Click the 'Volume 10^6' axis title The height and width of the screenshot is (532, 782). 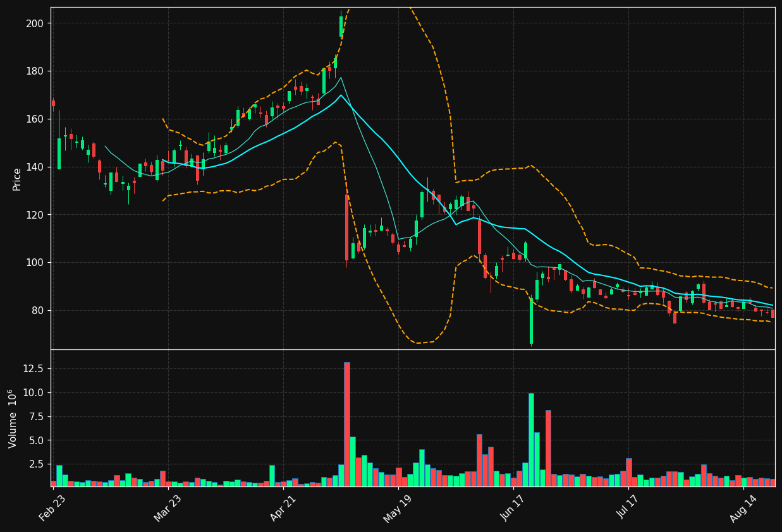[x=13, y=418]
